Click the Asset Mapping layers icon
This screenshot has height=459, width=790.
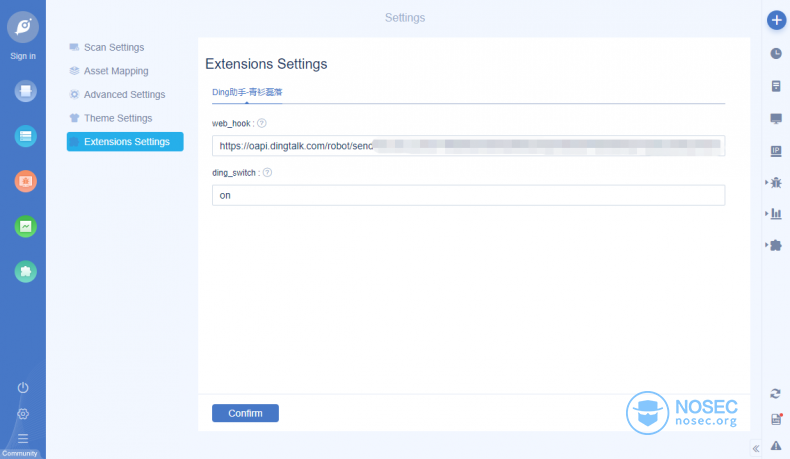(74, 71)
